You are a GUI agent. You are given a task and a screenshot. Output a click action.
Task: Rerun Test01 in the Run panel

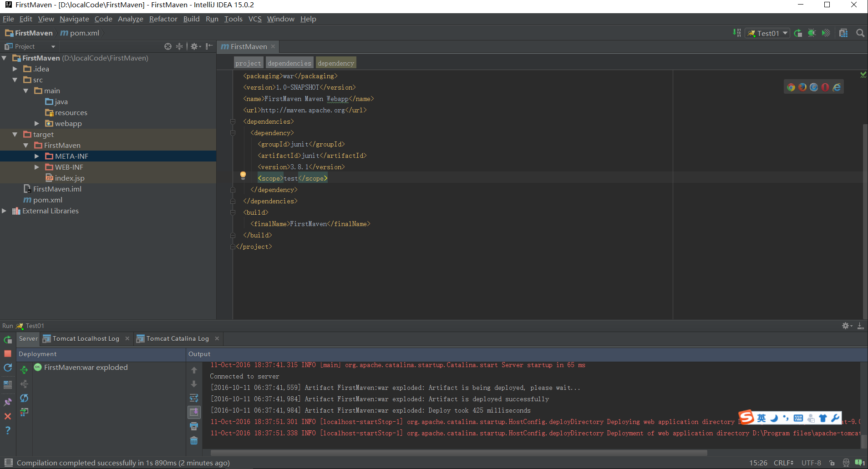tap(8, 339)
